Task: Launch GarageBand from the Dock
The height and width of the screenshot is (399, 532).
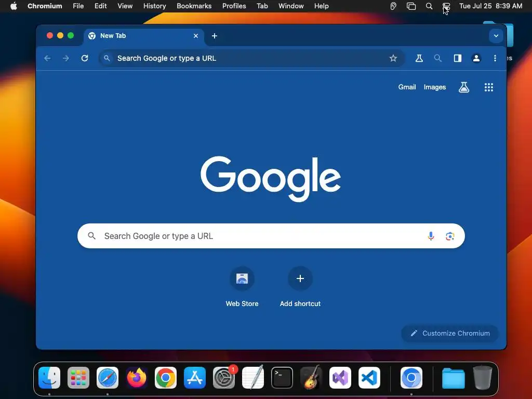Action: click(311, 377)
